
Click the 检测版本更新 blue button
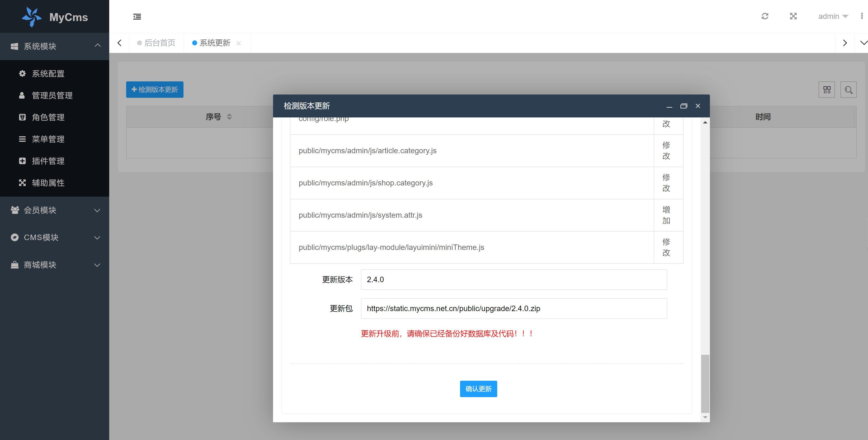coord(155,89)
